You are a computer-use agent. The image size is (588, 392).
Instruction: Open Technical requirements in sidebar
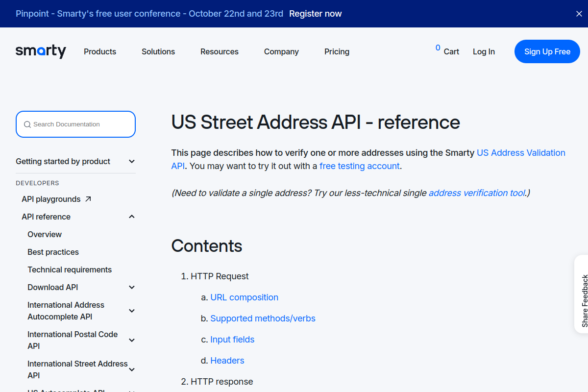(x=70, y=269)
